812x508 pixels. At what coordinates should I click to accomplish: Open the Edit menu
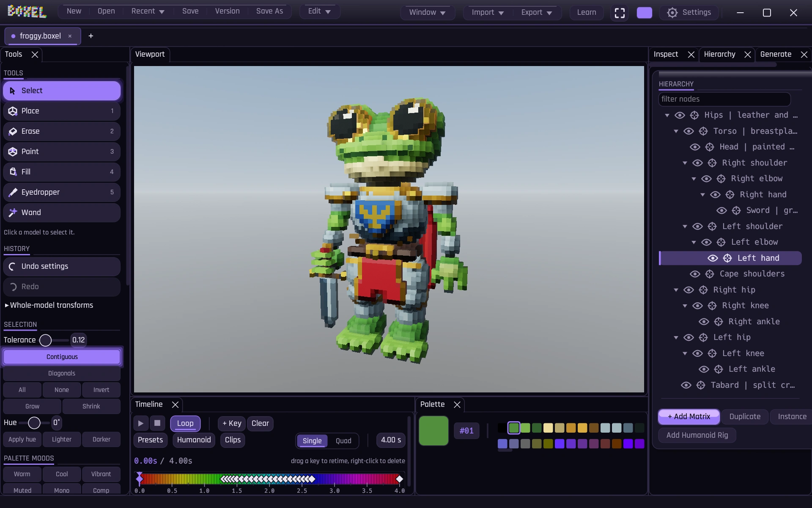tap(319, 11)
